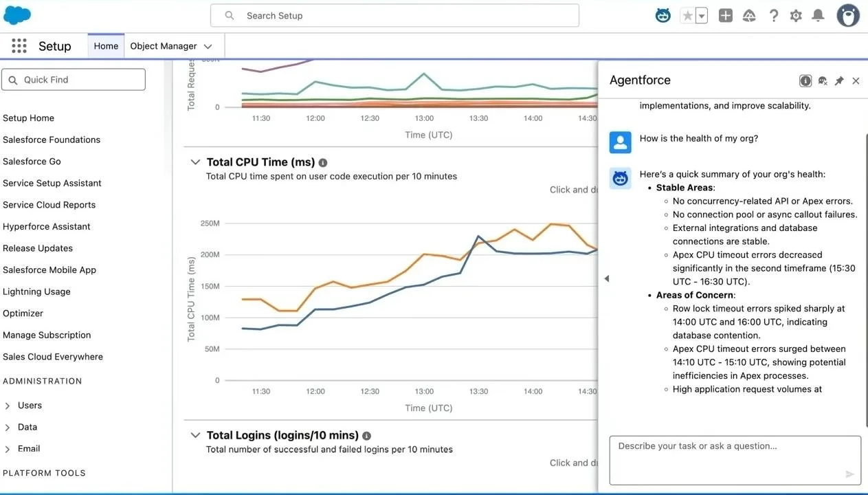Image resolution: width=868 pixels, height=495 pixels.
Task: Expand the Users tree item
Action: (x=8, y=406)
